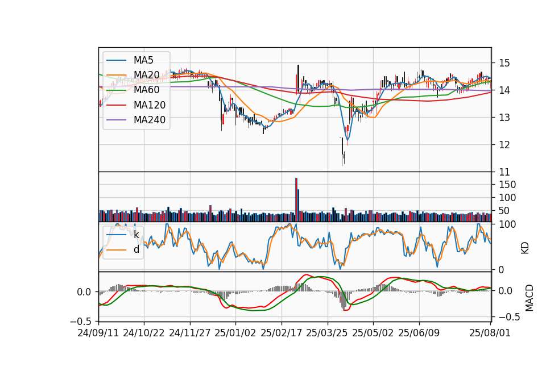Click the 25/08/01 date axis label
The image size is (546, 392).
(490, 333)
